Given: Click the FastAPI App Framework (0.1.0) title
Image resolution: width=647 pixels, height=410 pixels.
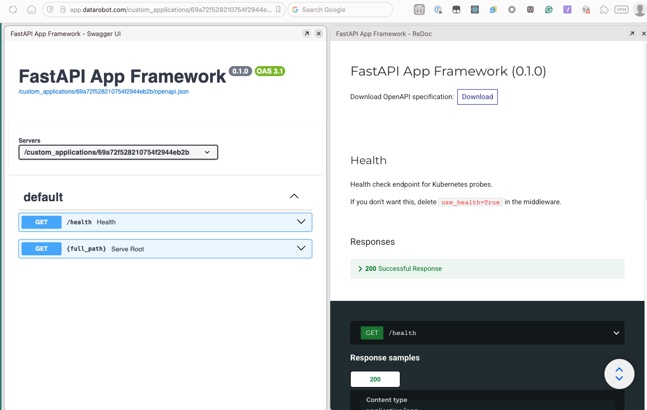Looking at the screenshot, I should [448, 71].
